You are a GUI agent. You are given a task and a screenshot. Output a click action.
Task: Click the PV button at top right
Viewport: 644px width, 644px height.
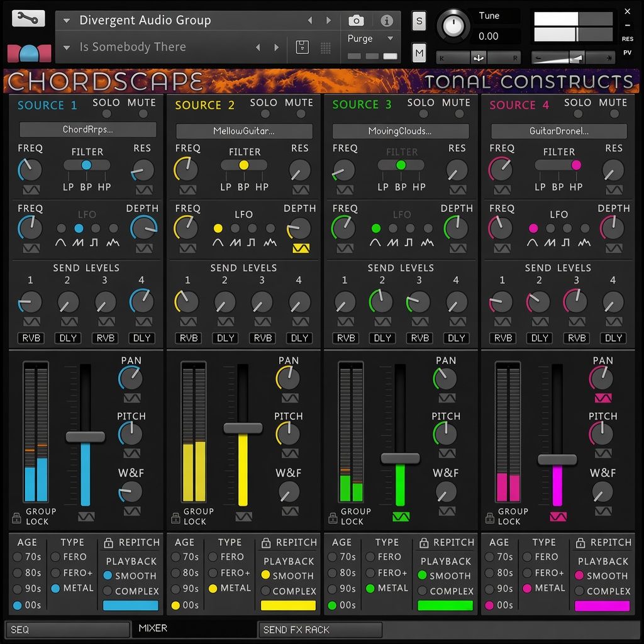[x=627, y=53]
